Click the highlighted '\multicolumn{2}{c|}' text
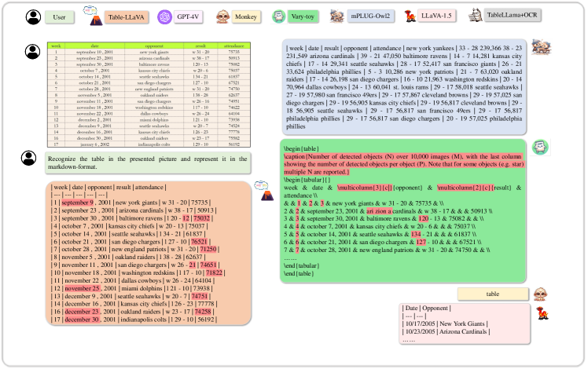 [465, 188]
